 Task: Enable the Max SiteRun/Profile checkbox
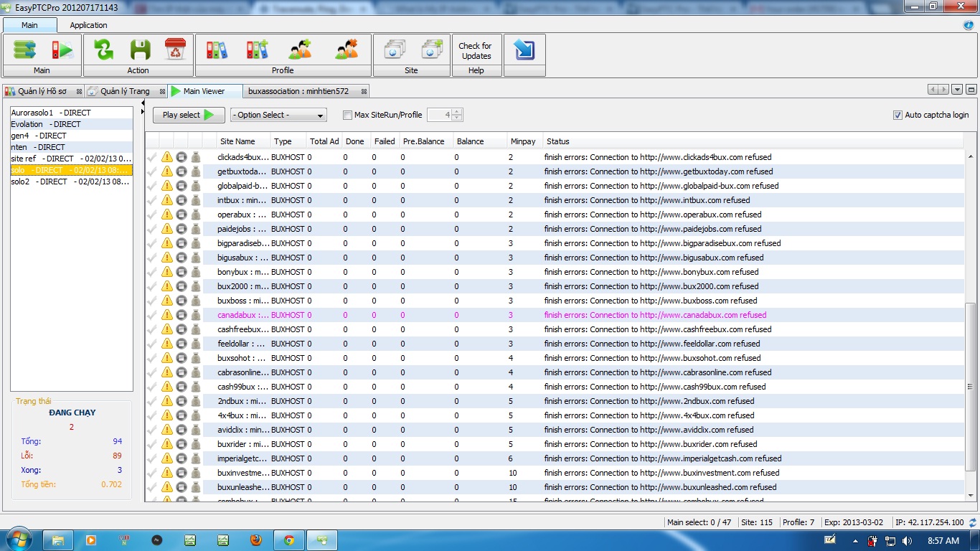(348, 115)
